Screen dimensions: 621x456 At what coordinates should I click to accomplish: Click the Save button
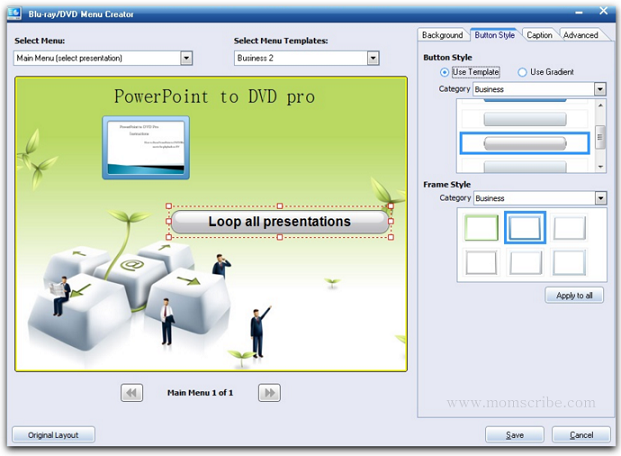(x=514, y=435)
